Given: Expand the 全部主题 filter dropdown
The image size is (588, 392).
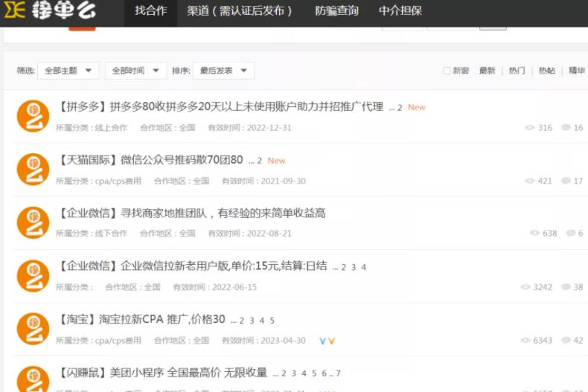Looking at the screenshot, I should (68, 71).
